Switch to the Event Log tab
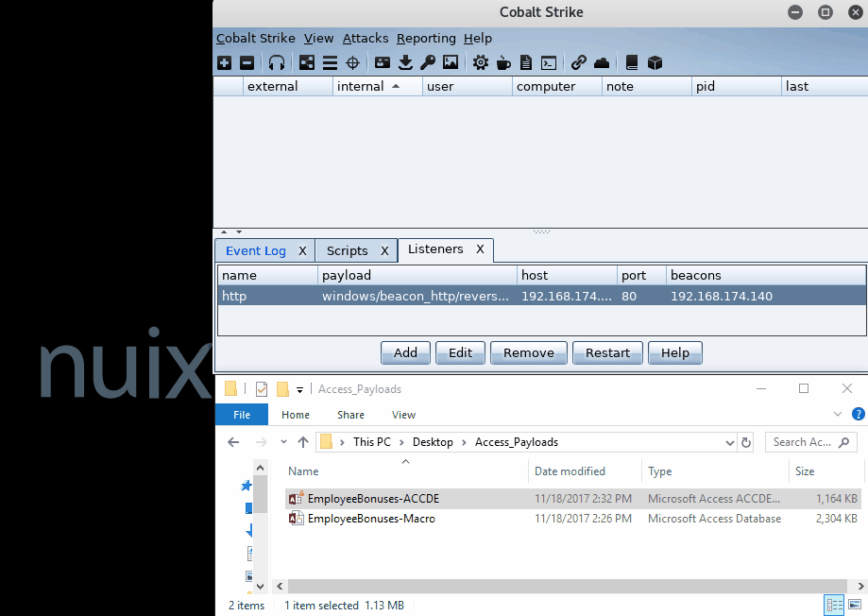 point(255,250)
